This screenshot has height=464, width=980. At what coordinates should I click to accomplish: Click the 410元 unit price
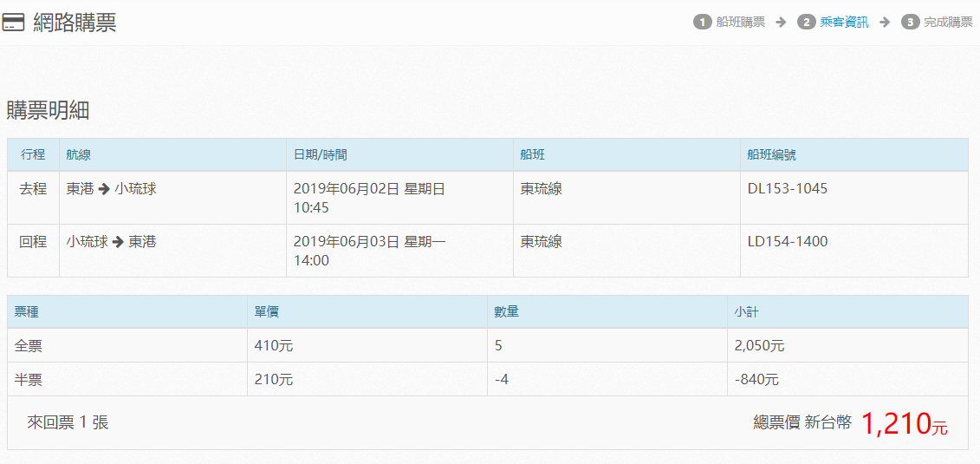coord(274,345)
